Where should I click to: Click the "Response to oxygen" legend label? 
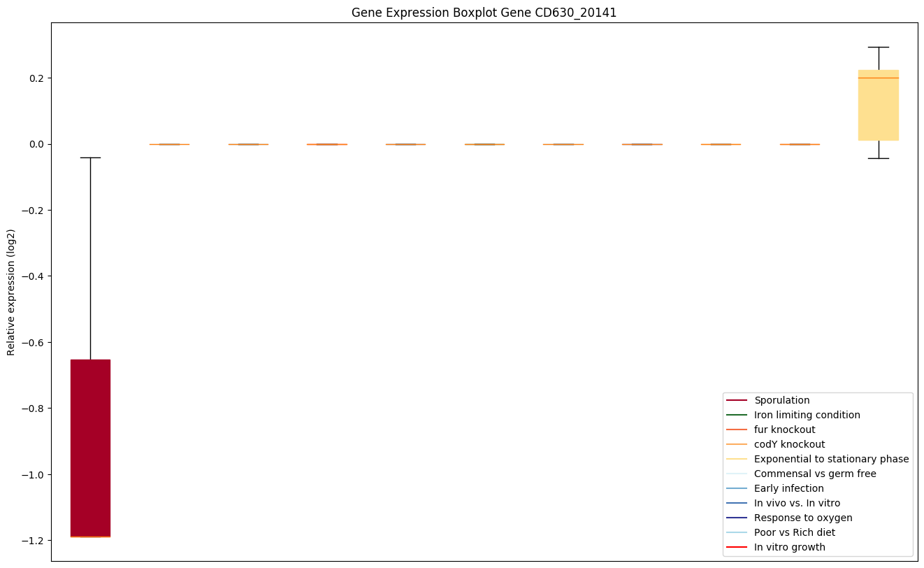(802, 518)
